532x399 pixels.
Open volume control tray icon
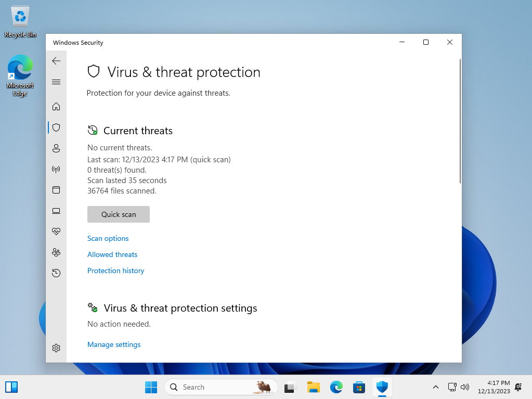pos(465,387)
